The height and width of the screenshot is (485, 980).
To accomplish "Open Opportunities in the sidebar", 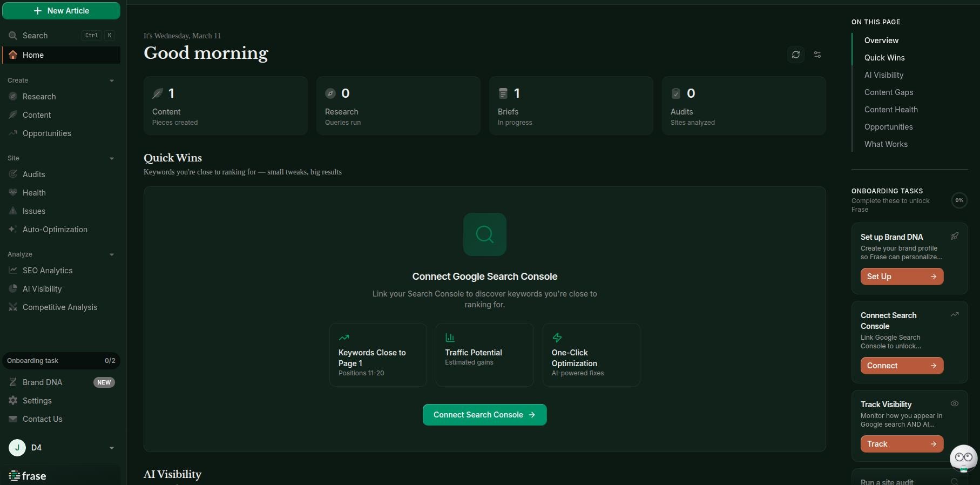I will click(61, 133).
